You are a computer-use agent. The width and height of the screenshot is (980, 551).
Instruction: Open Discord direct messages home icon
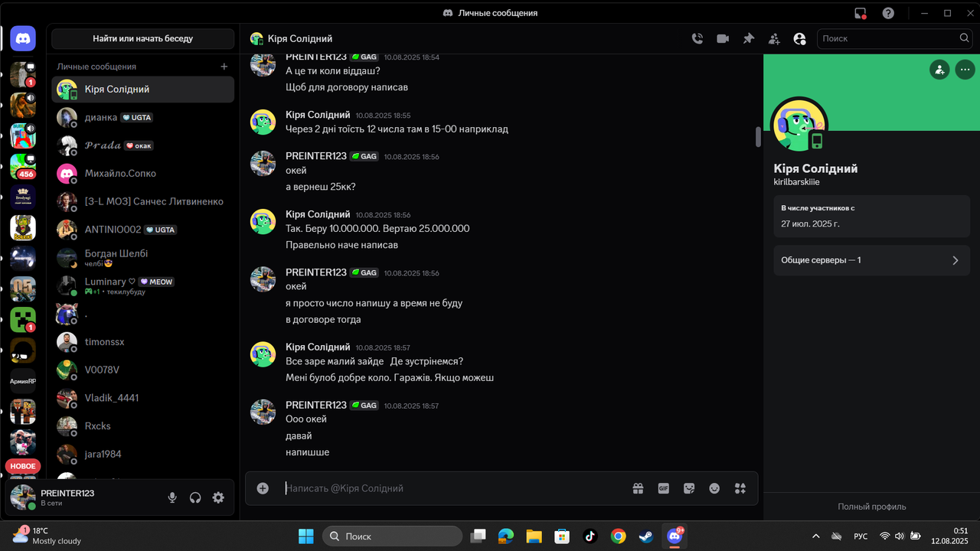[23, 38]
